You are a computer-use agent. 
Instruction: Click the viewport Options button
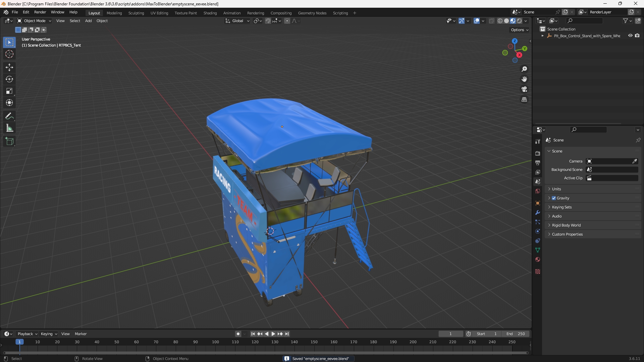(519, 30)
